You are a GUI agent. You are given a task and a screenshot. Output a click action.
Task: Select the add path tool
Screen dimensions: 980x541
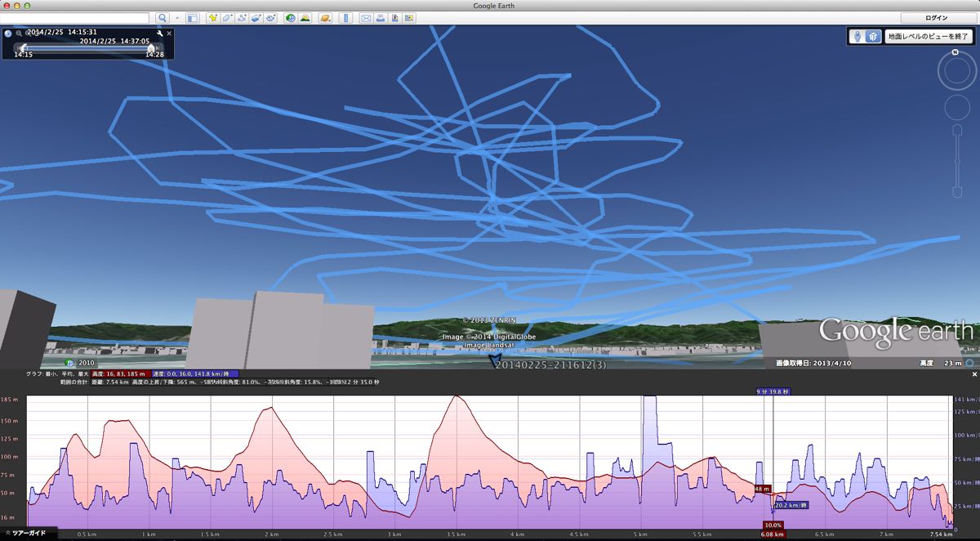[x=242, y=18]
